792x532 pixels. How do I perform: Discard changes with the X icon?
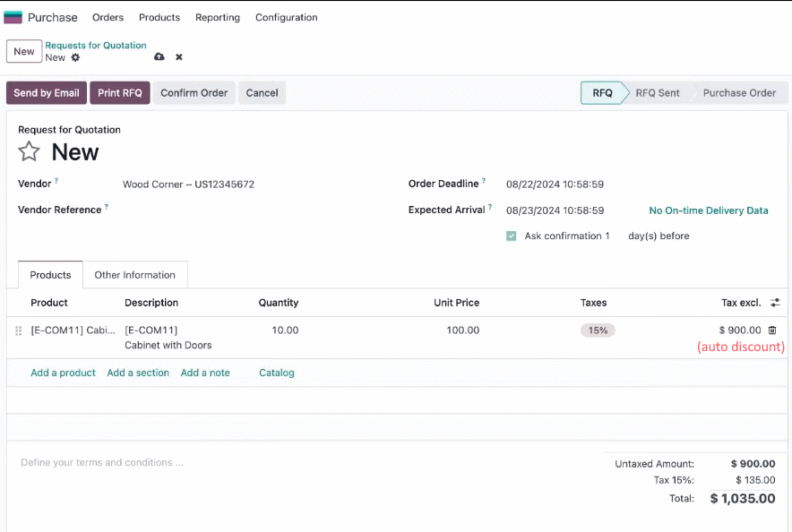tap(179, 57)
